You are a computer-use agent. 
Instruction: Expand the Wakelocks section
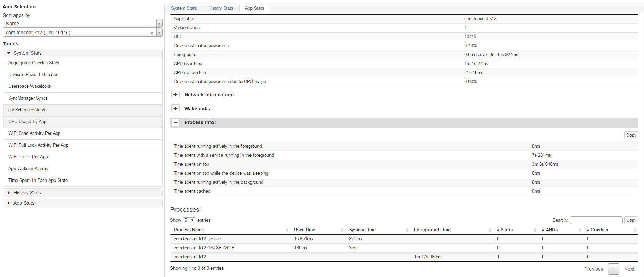tap(176, 109)
